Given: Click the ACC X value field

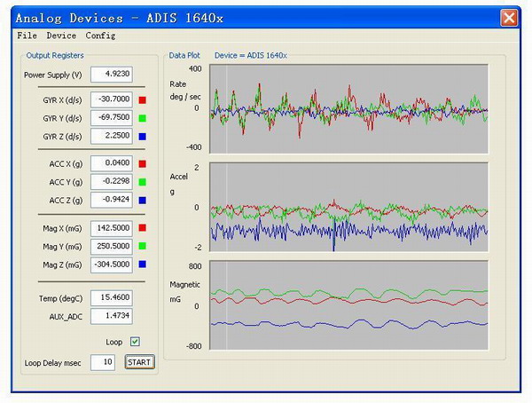Looking at the screenshot, I should click(x=112, y=163).
